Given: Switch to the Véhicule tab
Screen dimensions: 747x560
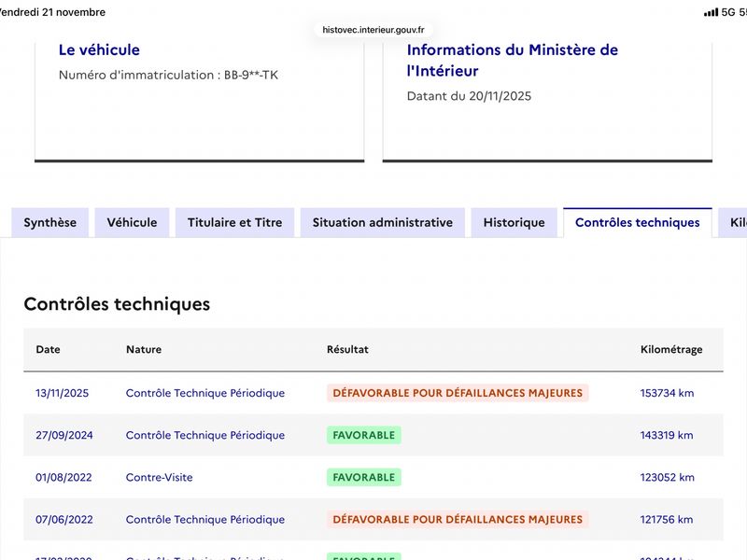Looking at the screenshot, I should [132, 222].
